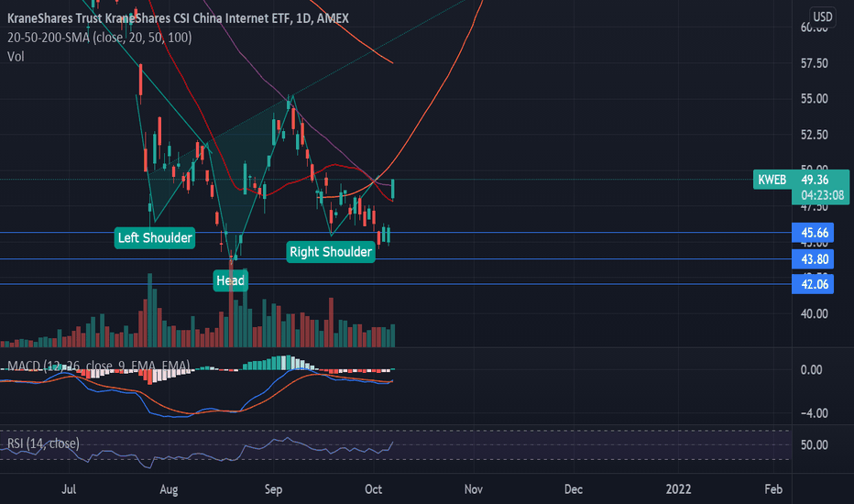Select the 45.66 horizontal line price label
Screen dimensions: 854x504
[813, 233]
